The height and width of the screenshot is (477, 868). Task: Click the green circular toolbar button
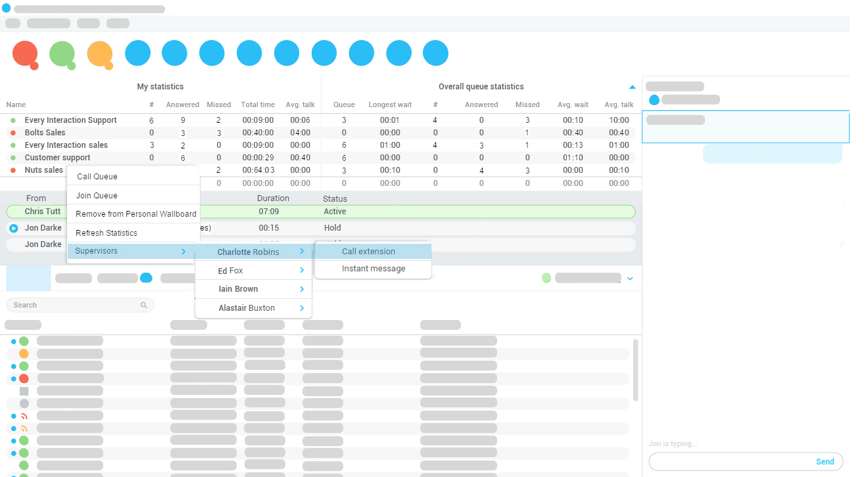62,53
